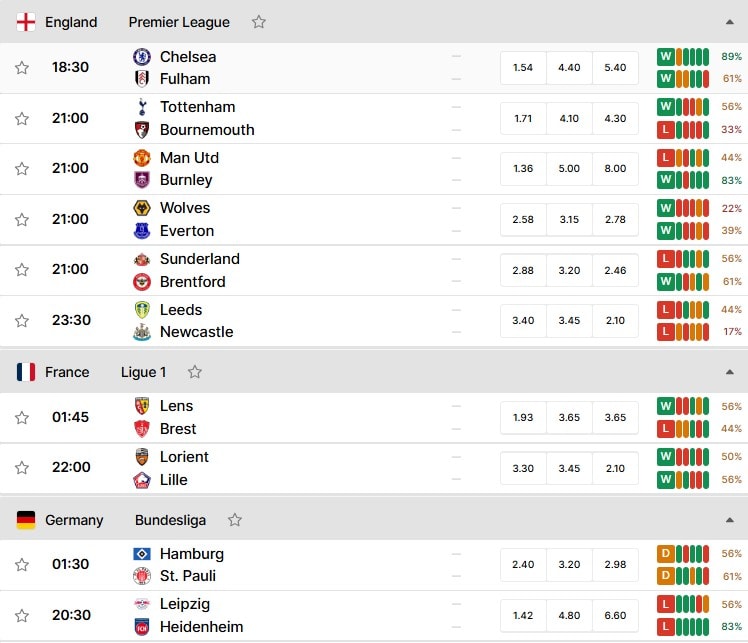Click the France flag icon
748x643 pixels.
[x=26, y=372]
